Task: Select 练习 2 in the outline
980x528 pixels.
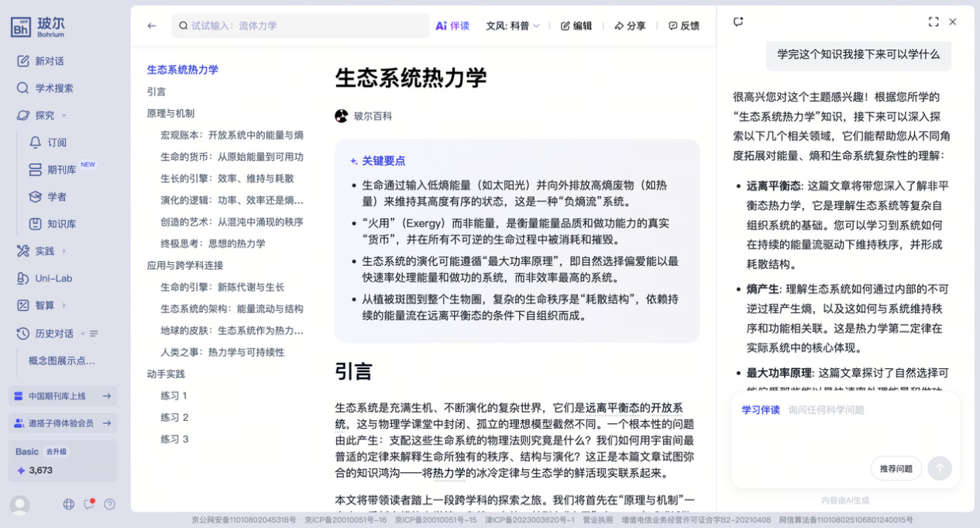Action: (x=174, y=417)
